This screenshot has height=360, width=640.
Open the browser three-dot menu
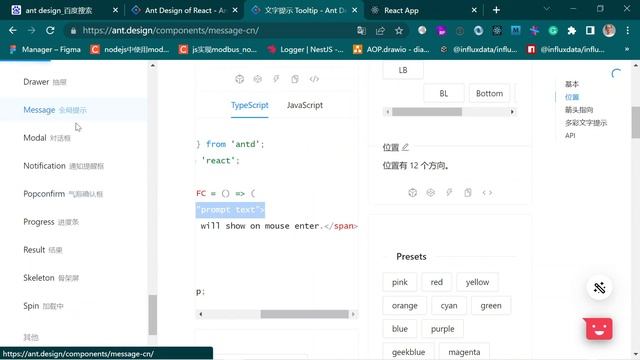tap(628, 31)
